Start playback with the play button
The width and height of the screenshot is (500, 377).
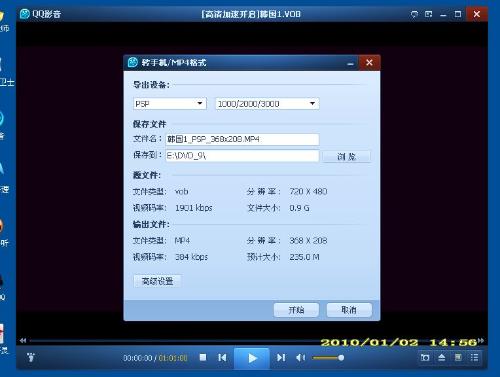pyautogui.click(x=252, y=358)
